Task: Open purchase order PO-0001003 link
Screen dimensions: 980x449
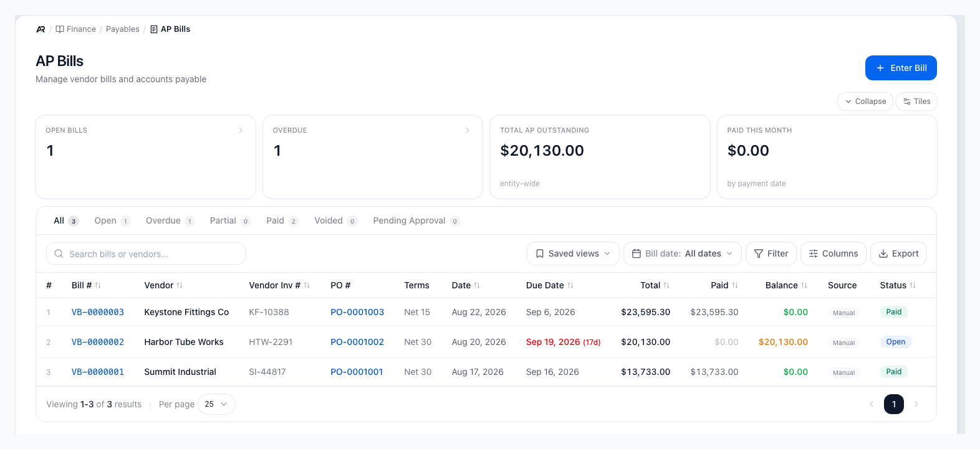Action: point(357,312)
